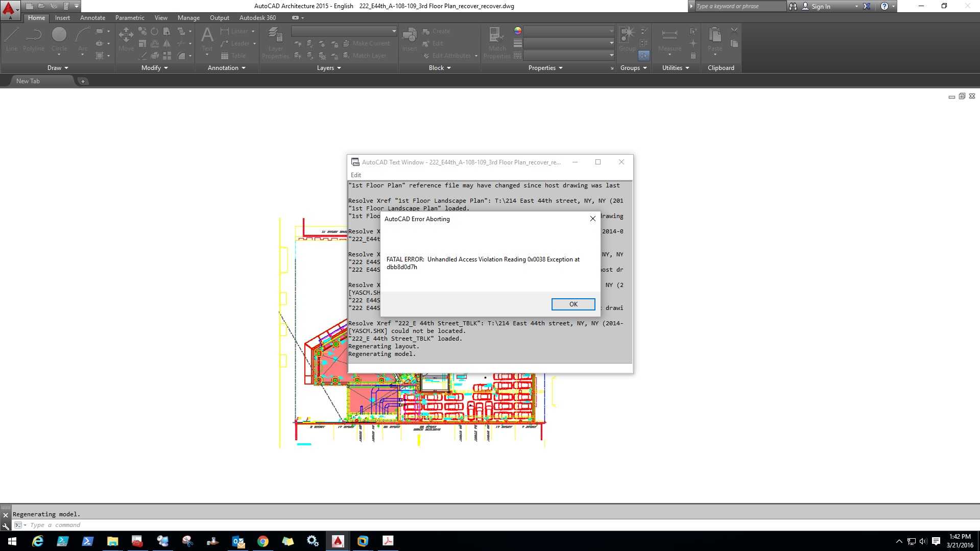The image size is (980, 551).
Task: Expand the Layers panel
Action: 329,68
